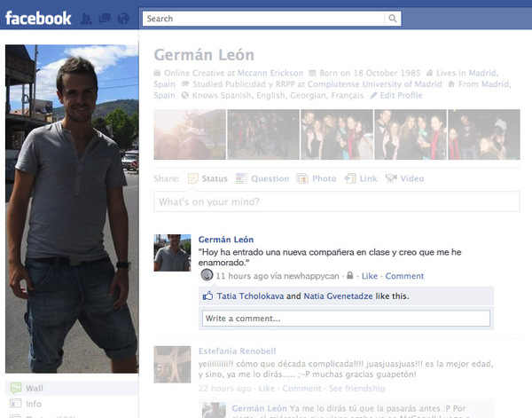Click the Edit Profile pencil icon
532x418 pixels.
(x=373, y=96)
